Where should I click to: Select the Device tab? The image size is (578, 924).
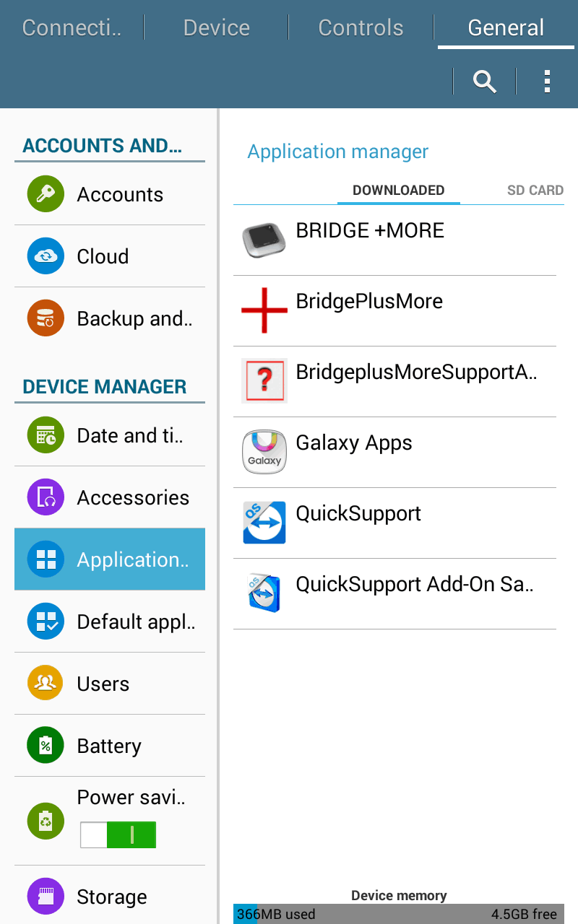click(x=216, y=27)
